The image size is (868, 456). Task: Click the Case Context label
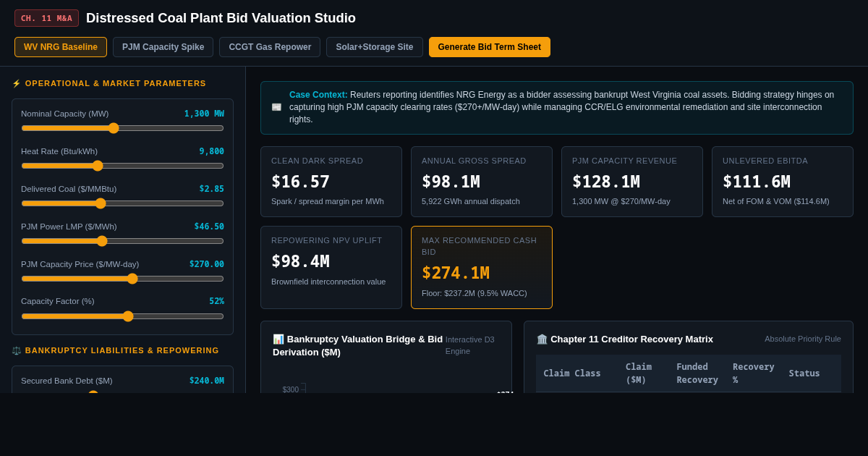pyautogui.click(x=318, y=95)
